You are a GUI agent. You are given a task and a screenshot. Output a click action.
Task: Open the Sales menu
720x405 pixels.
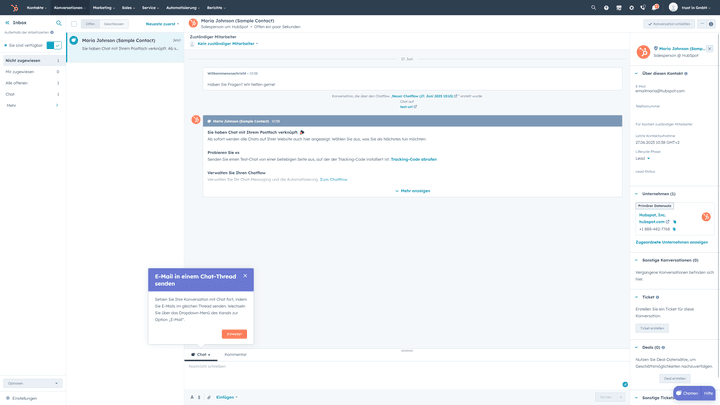click(x=128, y=8)
